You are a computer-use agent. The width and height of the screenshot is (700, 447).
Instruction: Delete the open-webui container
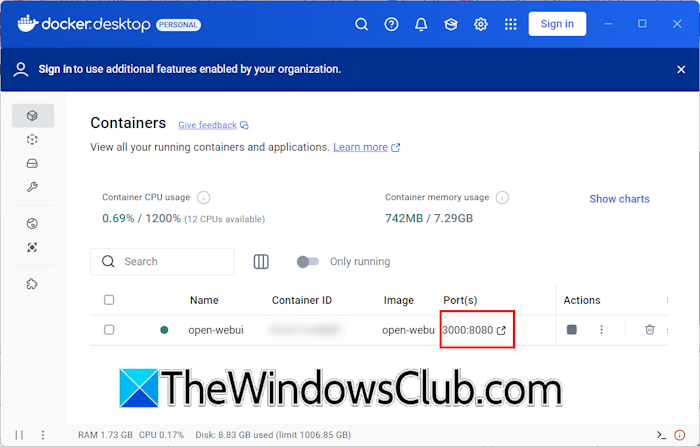pyautogui.click(x=650, y=330)
